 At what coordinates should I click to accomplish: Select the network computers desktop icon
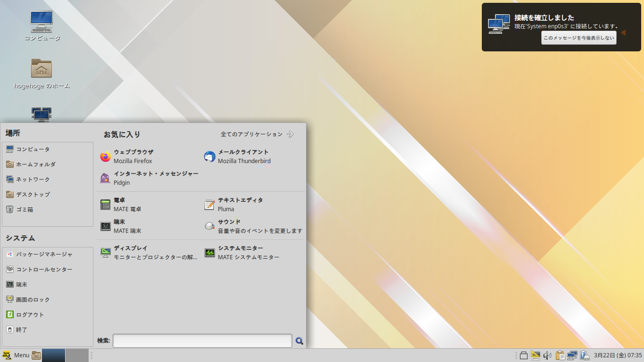click(41, 115)
